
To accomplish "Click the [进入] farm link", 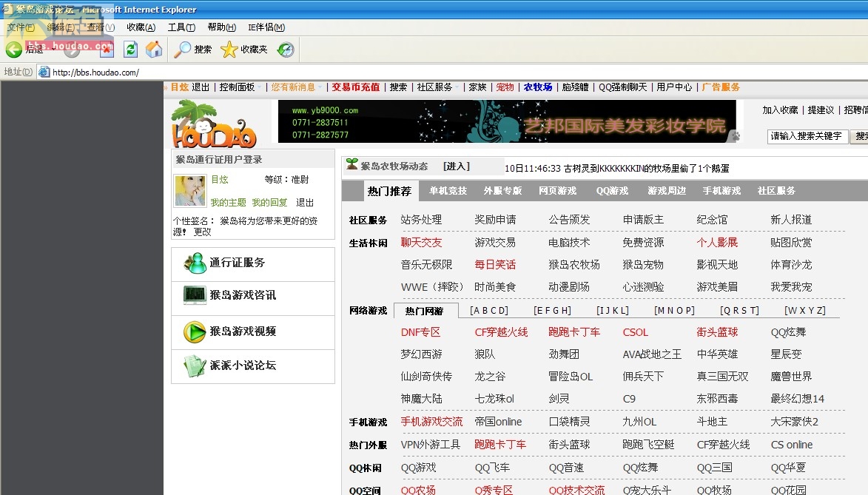I will click(457, 166).
